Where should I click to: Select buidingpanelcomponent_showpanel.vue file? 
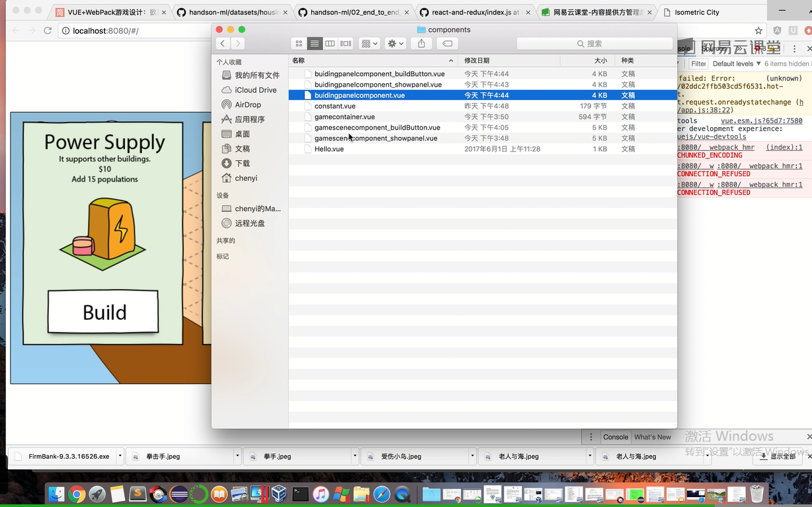(x=483, y=85)
